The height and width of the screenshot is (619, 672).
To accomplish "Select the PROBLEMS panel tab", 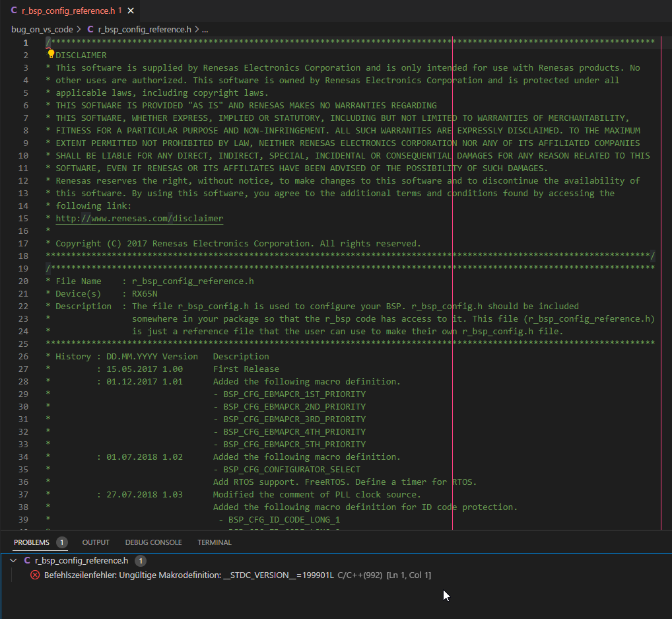I will pos(33,542).
